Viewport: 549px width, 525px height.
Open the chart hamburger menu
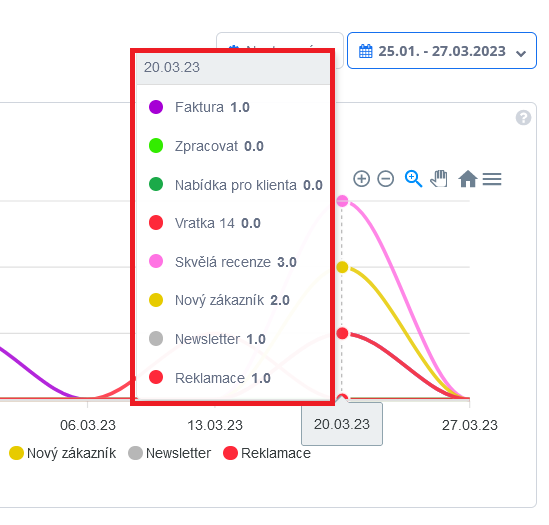coord(492,179)
